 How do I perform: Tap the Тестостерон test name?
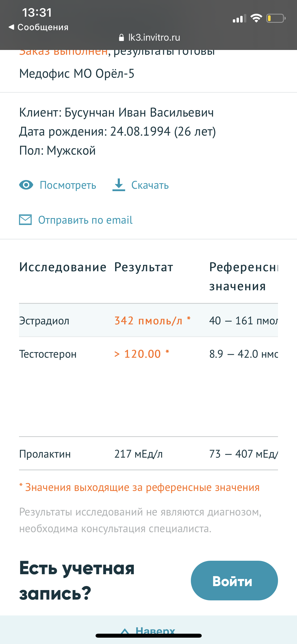[48, 354]
